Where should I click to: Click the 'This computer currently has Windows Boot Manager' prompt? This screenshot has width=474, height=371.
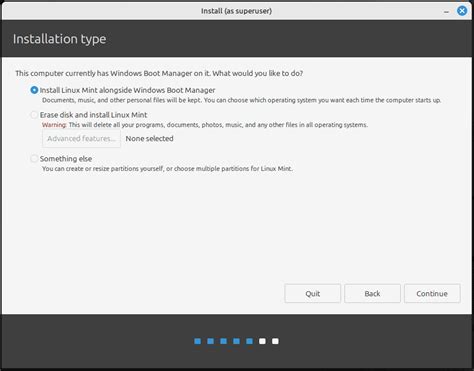pos(159,73)
